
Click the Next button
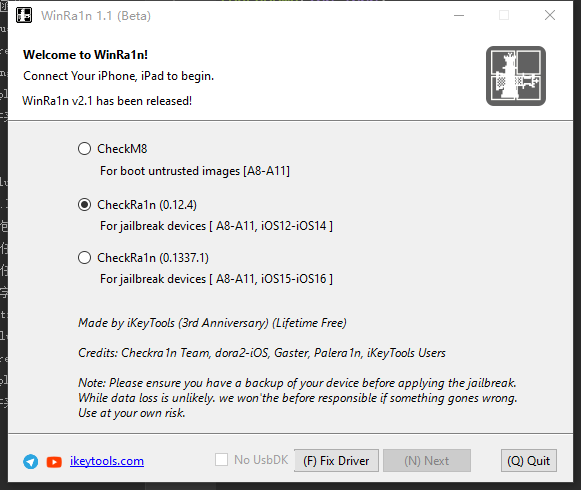coord(427,461)
